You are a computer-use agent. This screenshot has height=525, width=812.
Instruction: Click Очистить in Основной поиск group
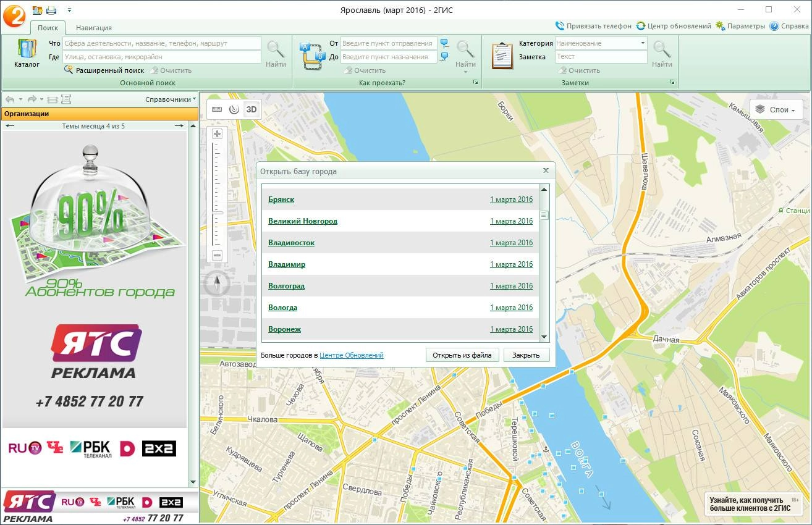pyautogui.click(x=171, y=70)
